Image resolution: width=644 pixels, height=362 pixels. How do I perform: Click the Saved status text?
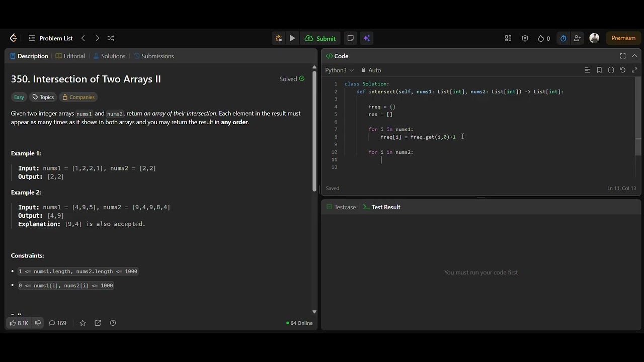(333, 188)
